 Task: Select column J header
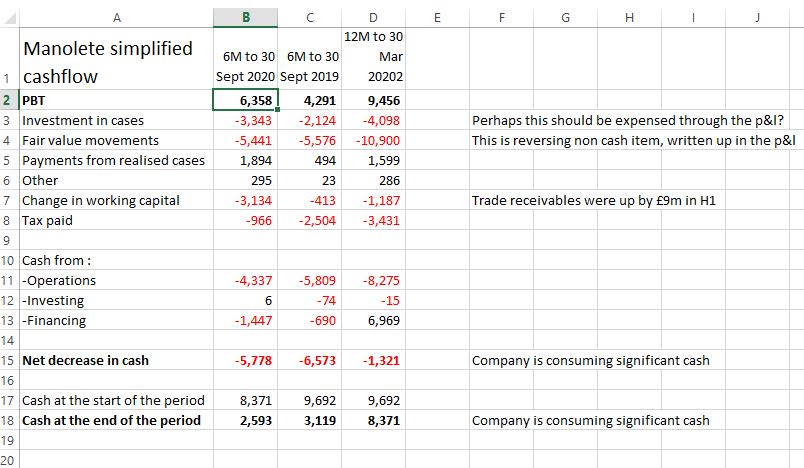pyautogui.click(x=757, y=17)
